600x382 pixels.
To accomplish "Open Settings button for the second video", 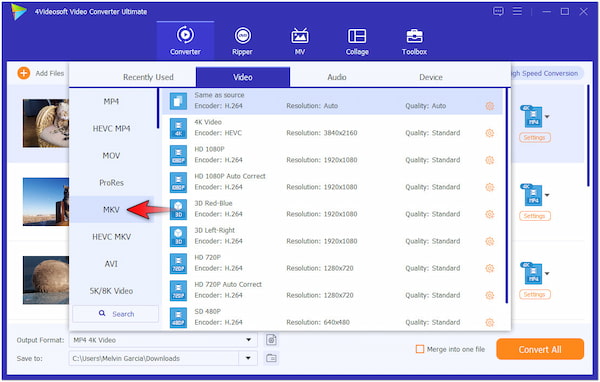I will click(x=535, y=216).
